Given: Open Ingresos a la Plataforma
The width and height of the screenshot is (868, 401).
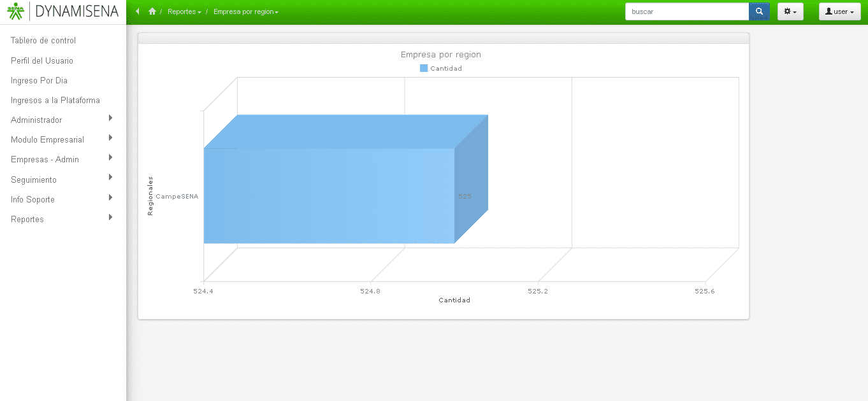Looking at the screenshot, I should tap(55, 101).
